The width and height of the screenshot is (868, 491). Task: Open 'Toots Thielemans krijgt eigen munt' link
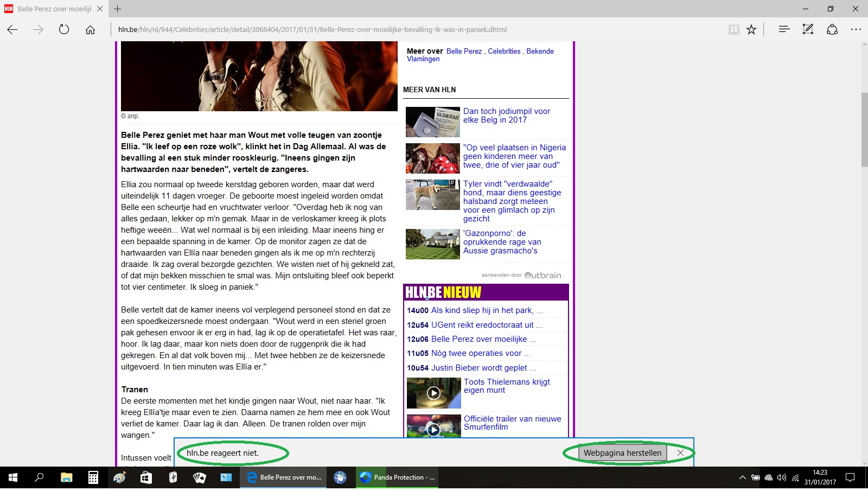pyautogui.click(x=507, y=386)
